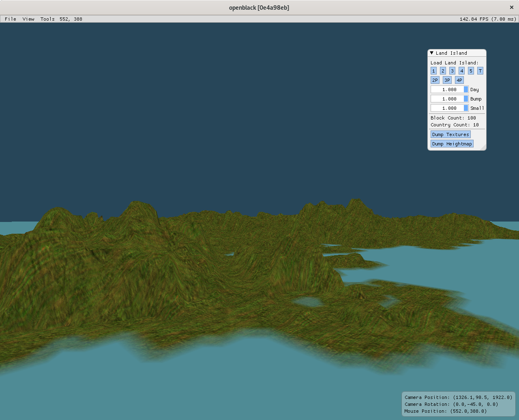519x420 pixels.
Task: Adjust the Small detail slider
Action: (x=449, y=108)
